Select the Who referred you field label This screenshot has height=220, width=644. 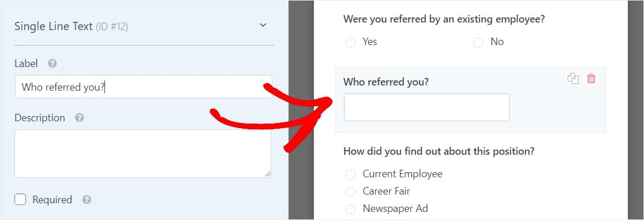pos(385,82)
